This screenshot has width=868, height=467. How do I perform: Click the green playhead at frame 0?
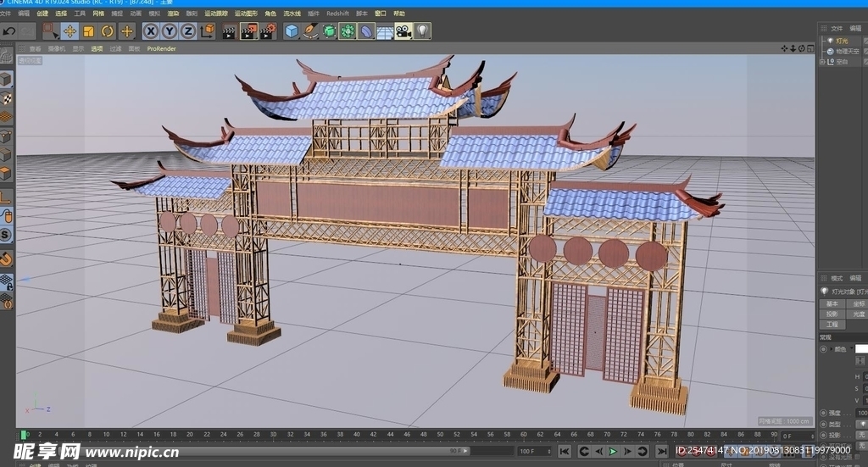(x=24, y=435)
